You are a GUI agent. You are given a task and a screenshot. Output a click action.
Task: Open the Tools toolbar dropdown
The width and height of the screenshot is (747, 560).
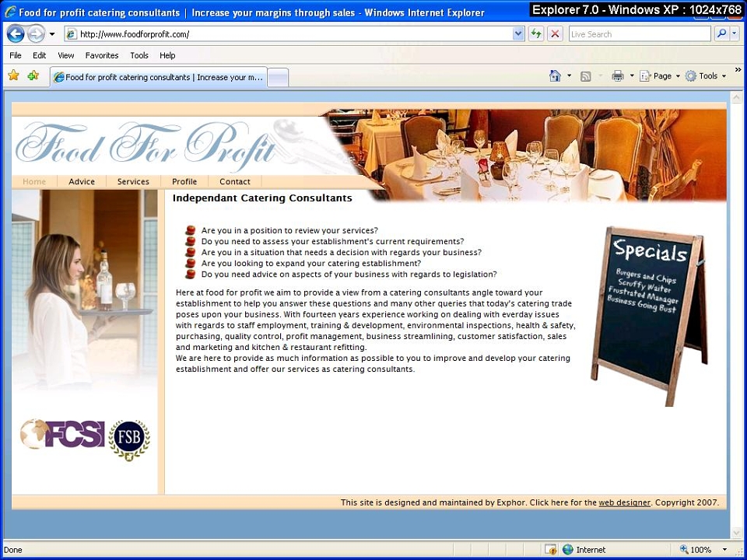pyautogui.click(x=706, y=75)
